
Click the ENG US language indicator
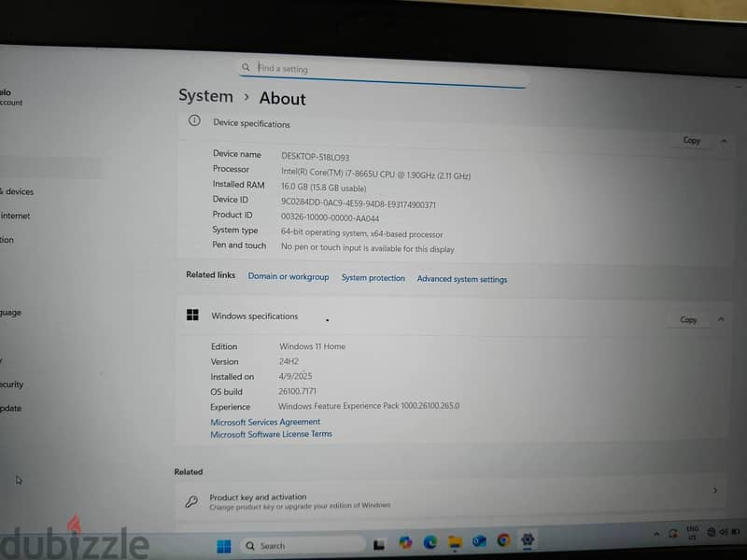(692, 533)
